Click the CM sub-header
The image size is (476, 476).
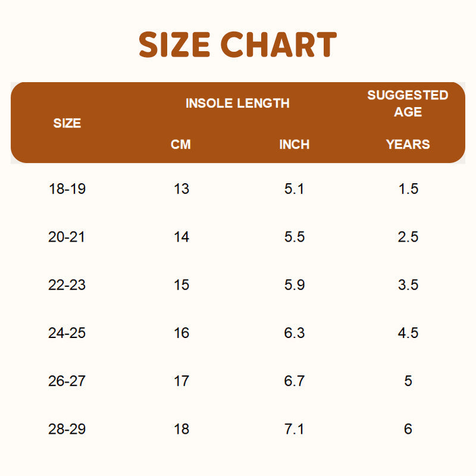(181, 144)
